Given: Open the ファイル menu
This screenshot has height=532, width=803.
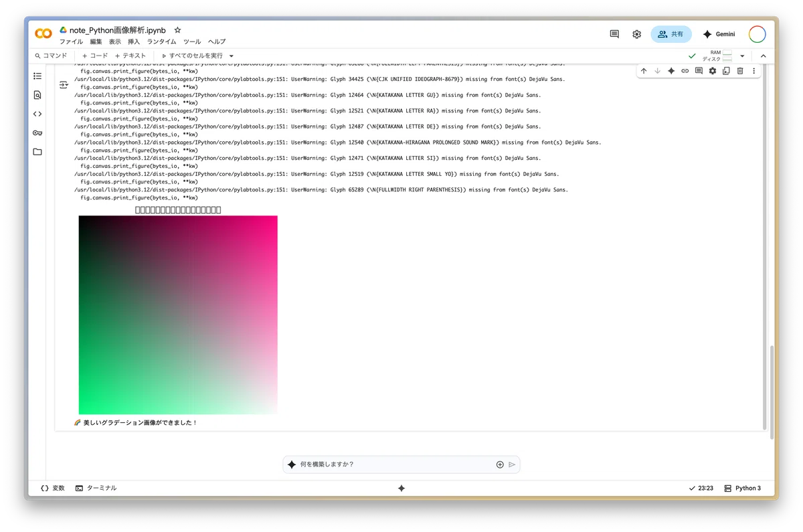Looking at the screenshot, I should (x=72, y=41).
